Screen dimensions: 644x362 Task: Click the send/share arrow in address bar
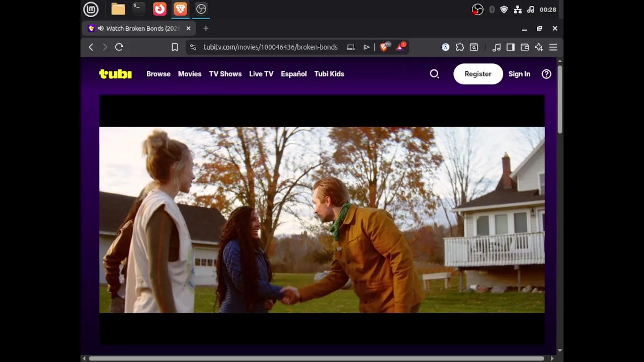[x=366, y=47]
